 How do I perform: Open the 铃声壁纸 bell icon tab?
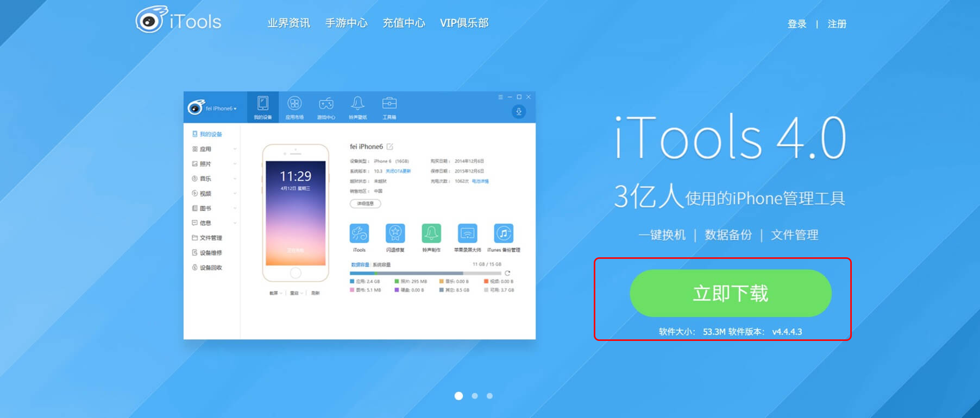pyautogui.click(x=357, y=107)
